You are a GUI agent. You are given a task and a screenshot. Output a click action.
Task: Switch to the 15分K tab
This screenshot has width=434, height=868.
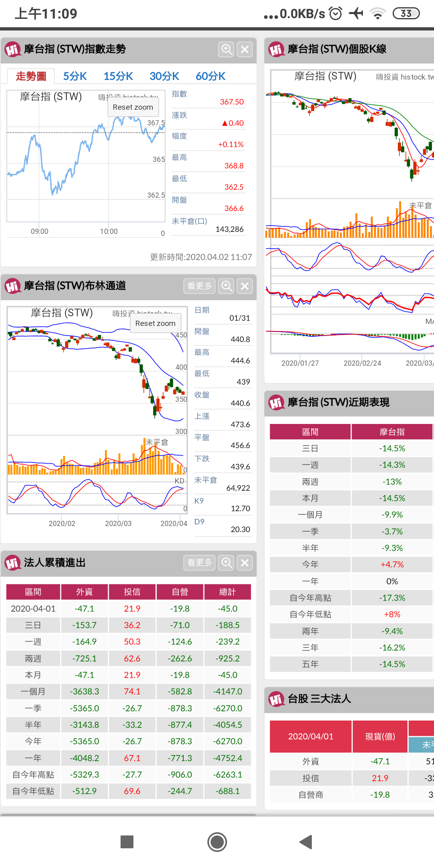click(x=118, y=76)
